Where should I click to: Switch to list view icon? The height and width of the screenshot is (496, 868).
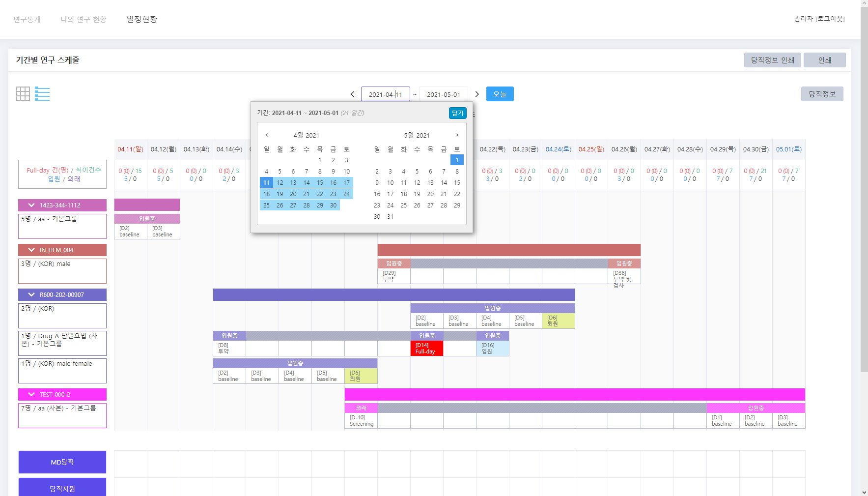coord(42,94)
